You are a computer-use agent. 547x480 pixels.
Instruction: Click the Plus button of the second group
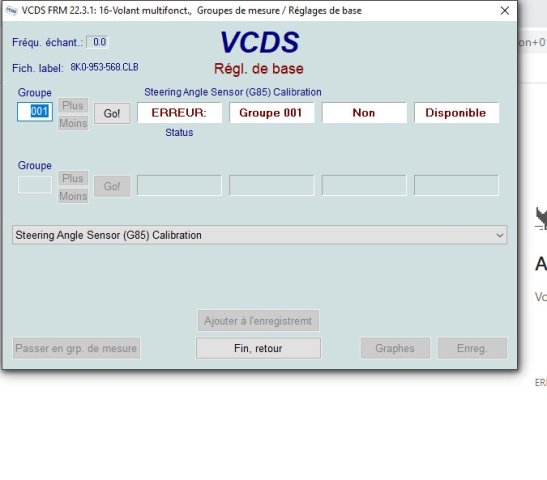click(73, 178)
